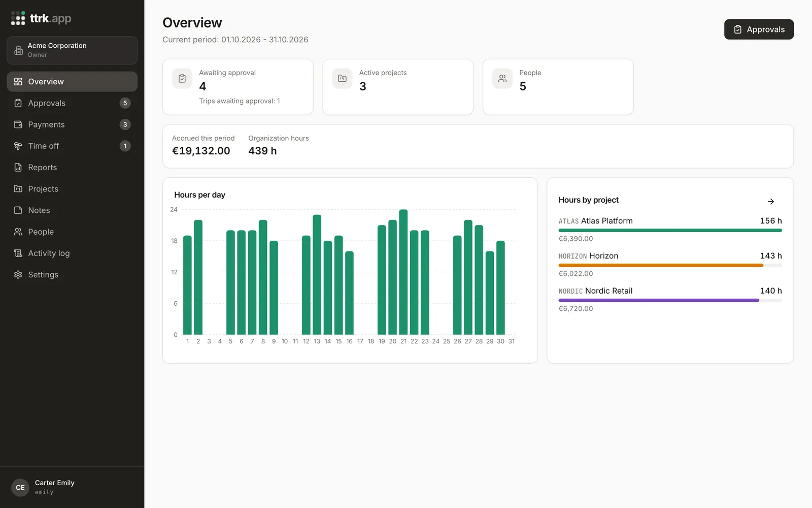Viewport: 812px width, 508px height.
Task: Click the green Atlas Platform progress bar
Action: click(670, 230)
